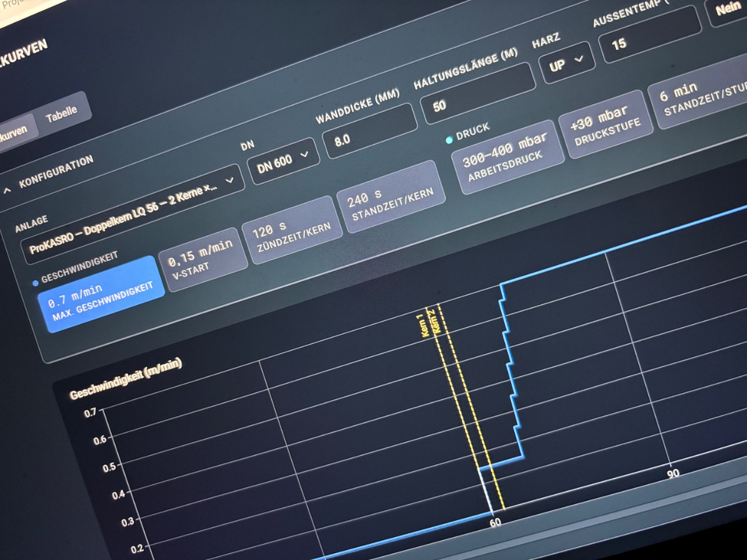Select the 0.7 m/min Max. Geschwindigkeit card
The width and height of the screenshot is (747, 560).
click(x=102, y=294)
